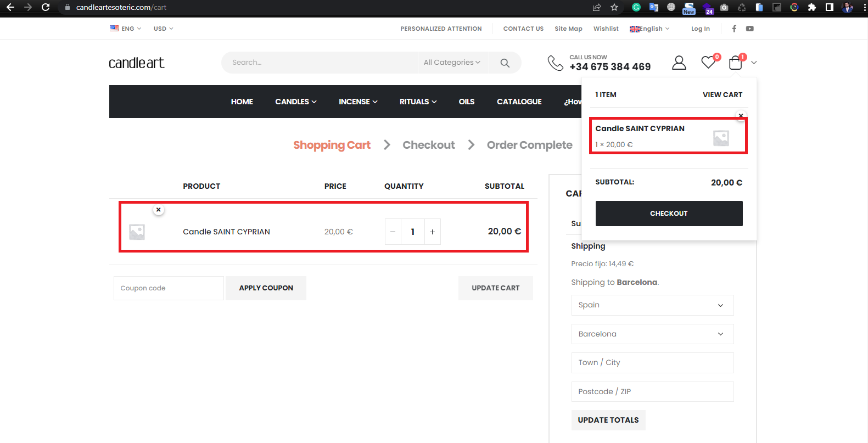The image size is (868, 443).
Task: Open the CONTACT US link
Action: point(523,29)
